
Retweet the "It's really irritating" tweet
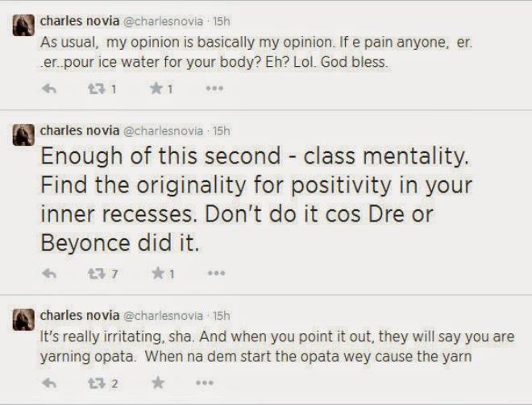click(x=94, y=383)
